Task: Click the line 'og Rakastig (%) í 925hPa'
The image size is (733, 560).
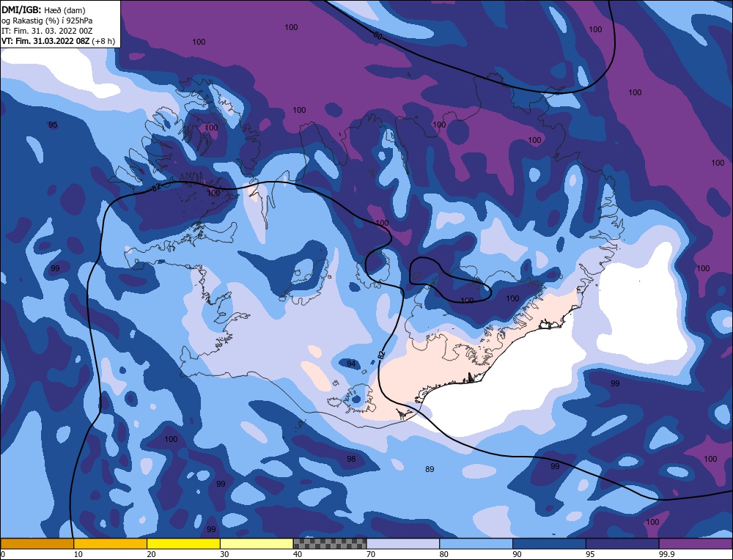Action: 47,21
